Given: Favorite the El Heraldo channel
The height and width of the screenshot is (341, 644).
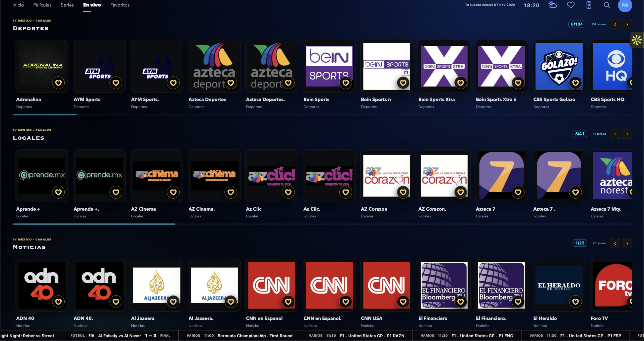Looking at the screenshot, I should pos(575,302).
